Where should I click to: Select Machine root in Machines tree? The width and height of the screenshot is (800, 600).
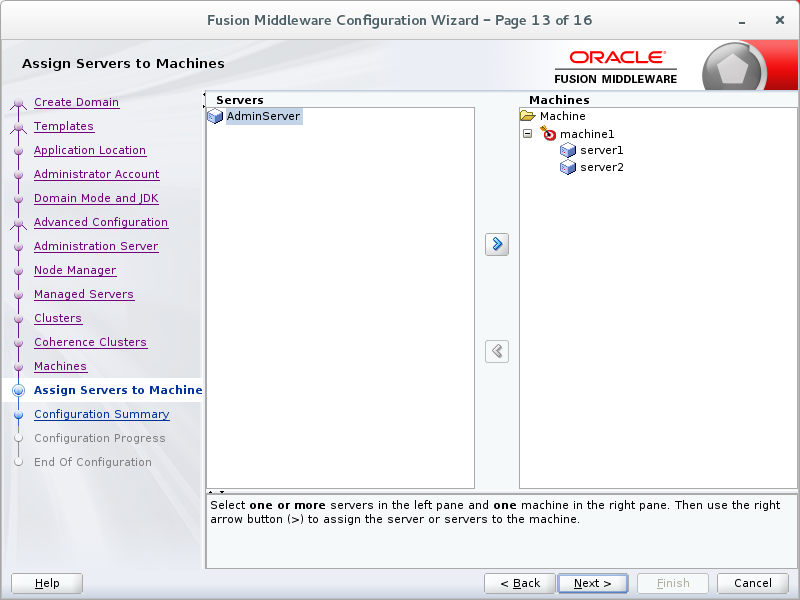pos(562,116)
